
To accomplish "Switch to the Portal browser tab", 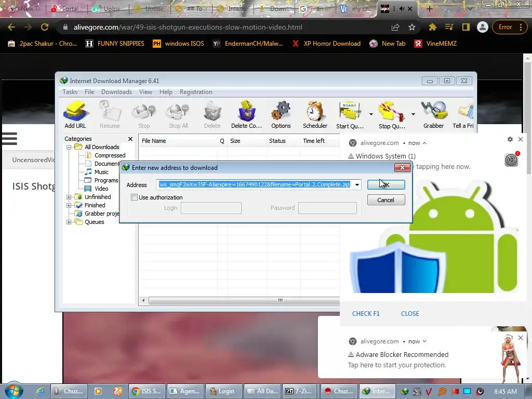I will 65,9.
